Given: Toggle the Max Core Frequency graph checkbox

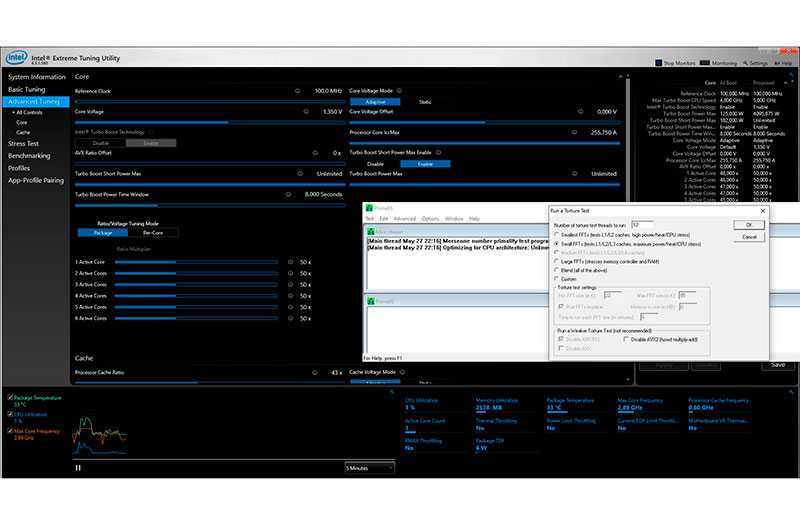Looking at the screenshot, I should (10, 431).
